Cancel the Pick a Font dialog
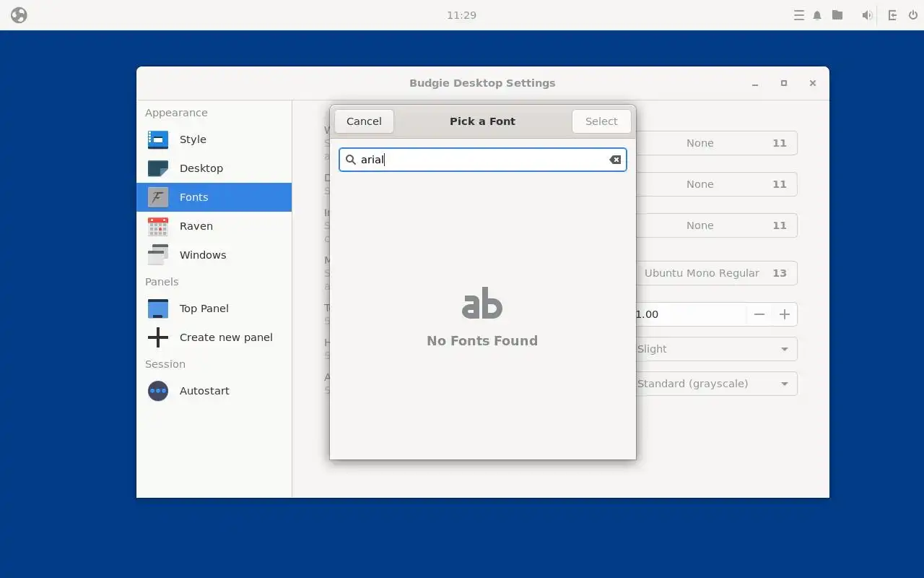The width and height of the screenshot is (924, 578). point(364,121)
